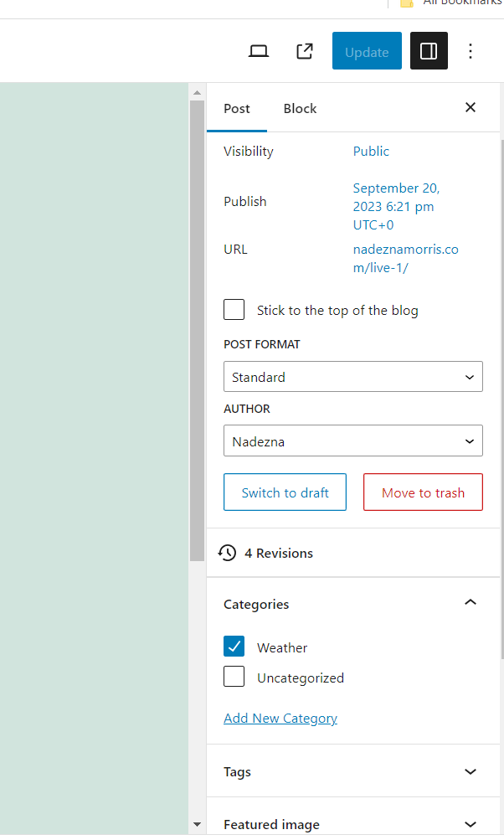
Task: Click the editor vertical scrollbar
Action: (197, 335)
